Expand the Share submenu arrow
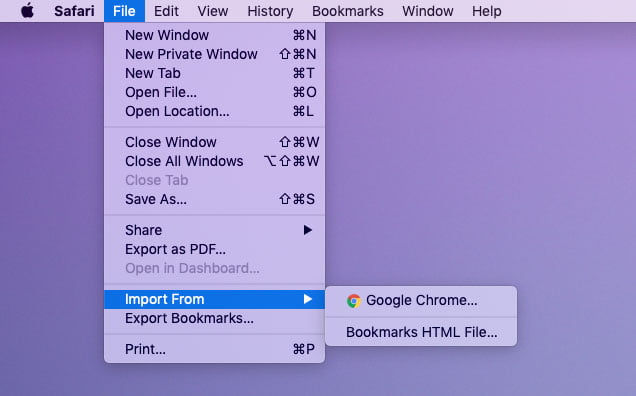Image resolution: width=636 pixels, height=396 pixels. click(x=308, y=230)
